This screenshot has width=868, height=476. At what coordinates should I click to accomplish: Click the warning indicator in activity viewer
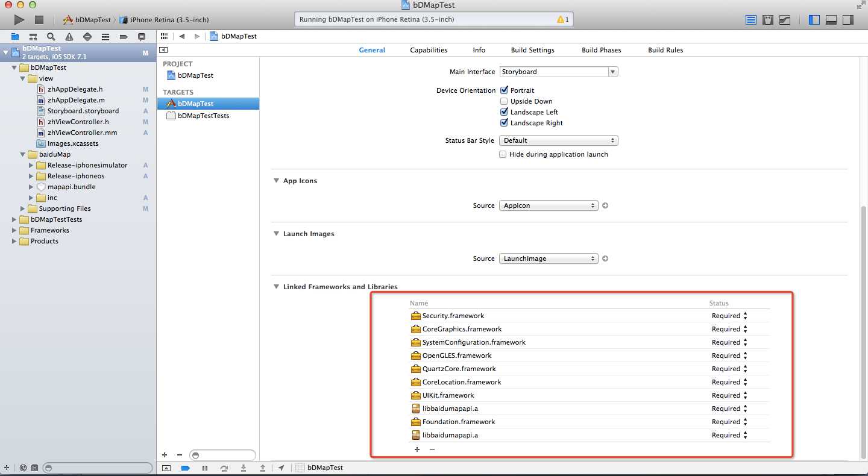click(563, 19)
